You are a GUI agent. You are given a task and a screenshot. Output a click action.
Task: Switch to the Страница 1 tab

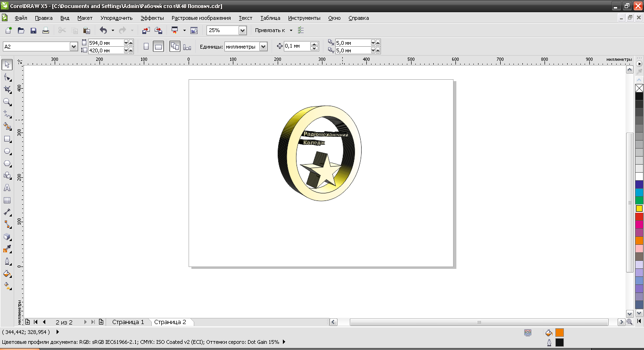pos(128,322)
